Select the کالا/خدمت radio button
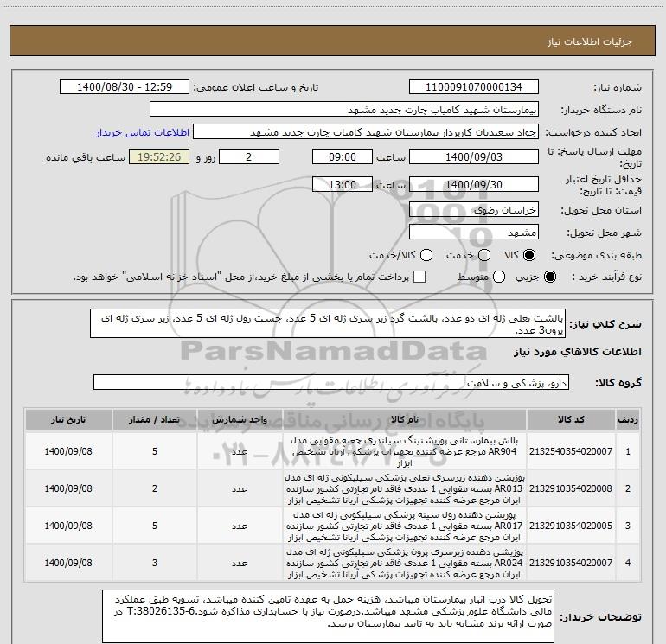The image size is (666, 644). [x=426, y=255]
